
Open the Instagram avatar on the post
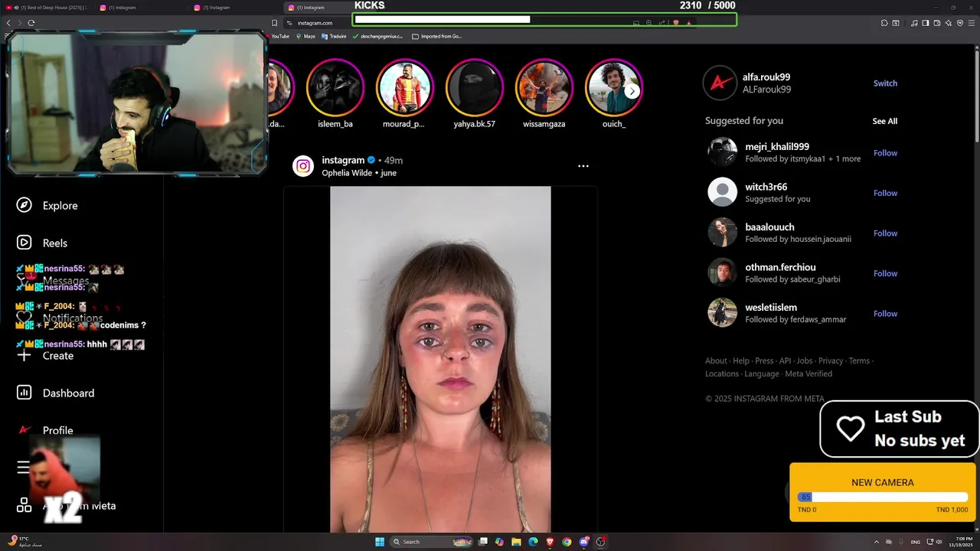[303, 166]
